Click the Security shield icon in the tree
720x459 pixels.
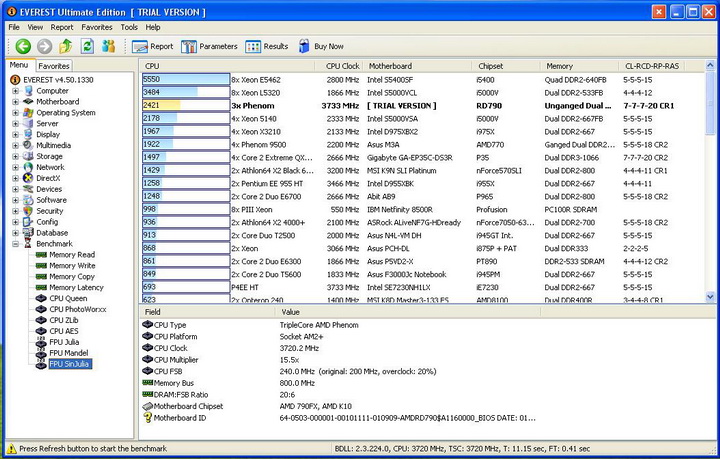click(x=28, y=211)
